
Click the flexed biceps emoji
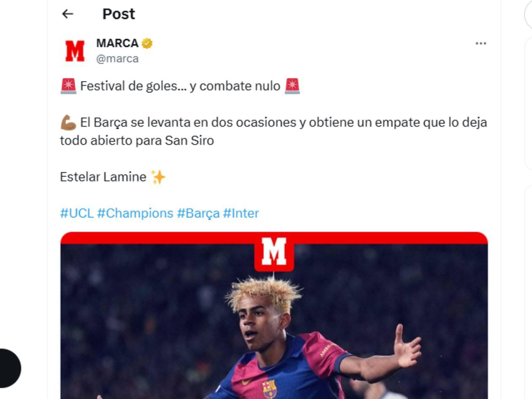[x=68, y=123]
